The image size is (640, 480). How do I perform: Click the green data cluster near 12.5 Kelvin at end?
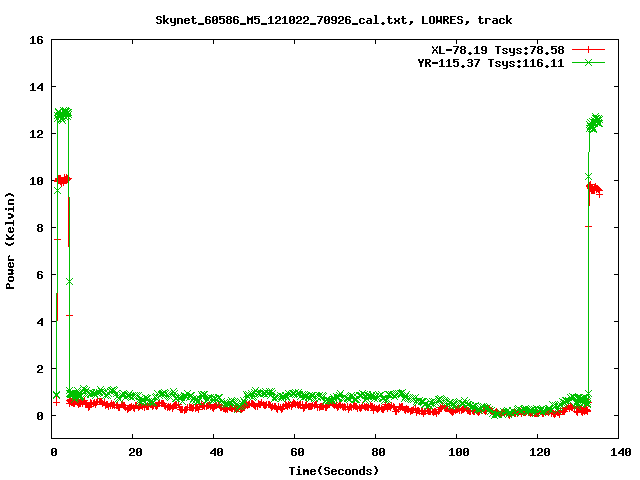(595, 123)
